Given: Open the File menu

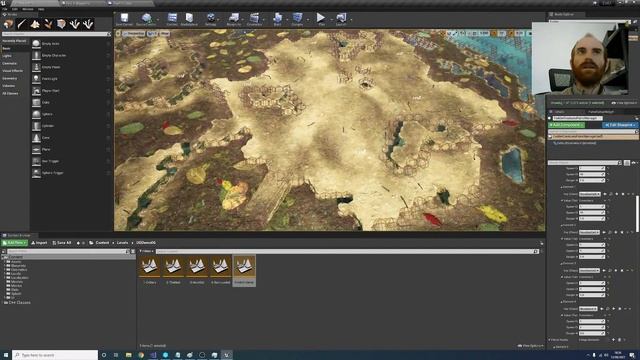Looking at the screenshot, I should coord(5,9).
